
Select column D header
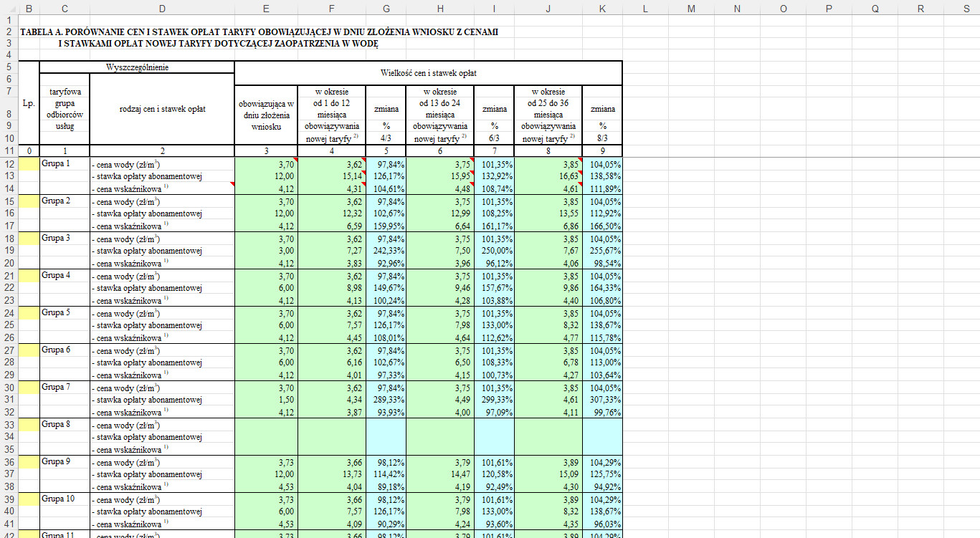[162, 9]
